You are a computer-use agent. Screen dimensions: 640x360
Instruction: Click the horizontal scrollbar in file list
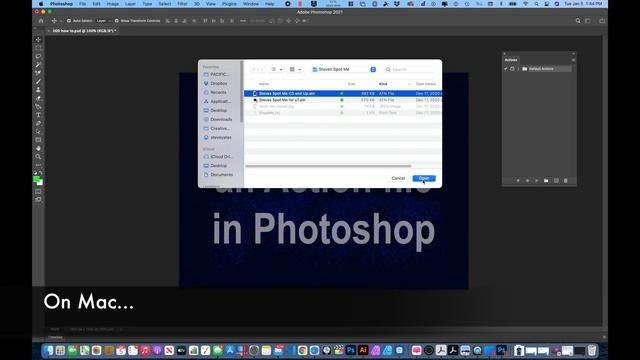(x=328, y=166)
